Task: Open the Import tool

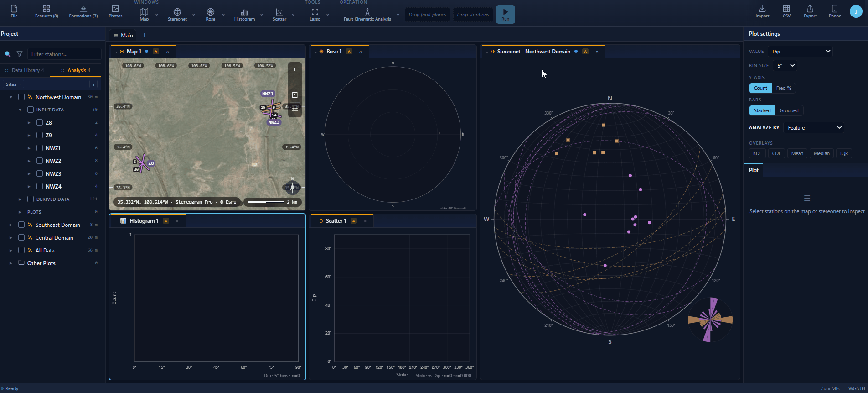Action: pos(762,12)
